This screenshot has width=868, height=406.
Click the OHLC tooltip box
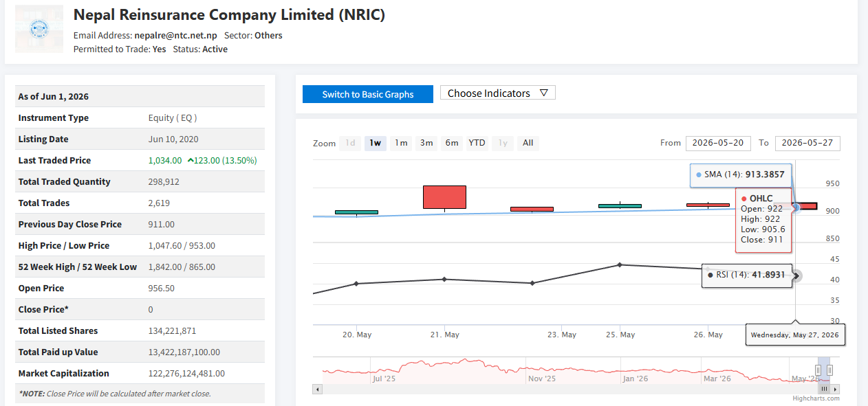click(764, 219)
